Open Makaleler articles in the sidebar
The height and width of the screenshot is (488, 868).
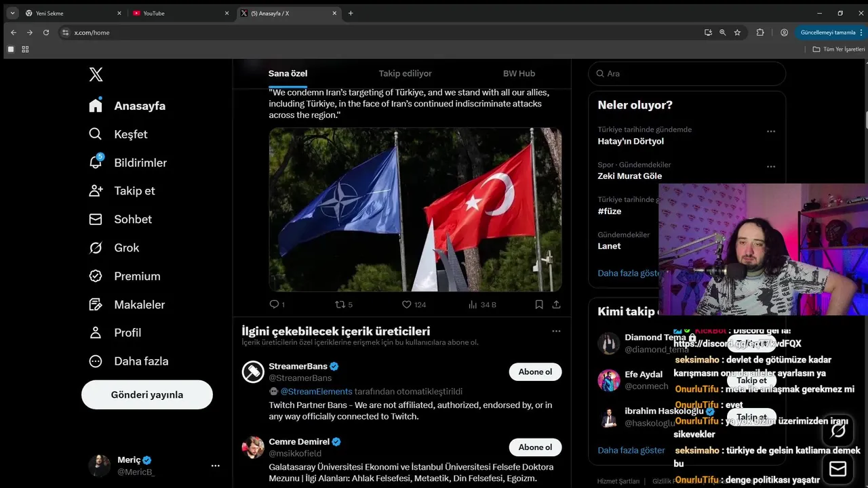[x=127, y=304]
